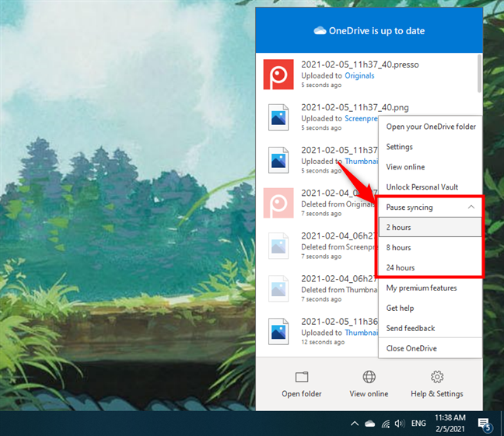
Task: Click the Help & Settings gear icon
Action: coord(437,377)
